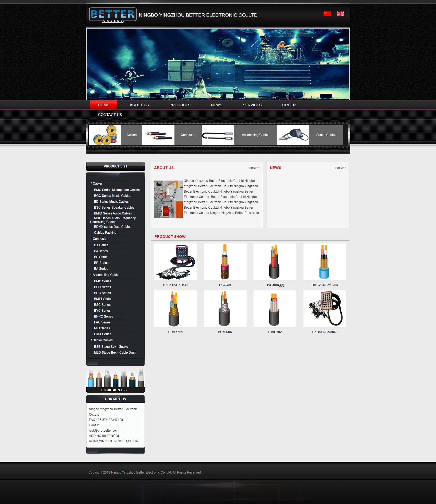Open the cable spools category image
Image resolution: width=436 pixels, height=504 pixels.
click(105, 135)
